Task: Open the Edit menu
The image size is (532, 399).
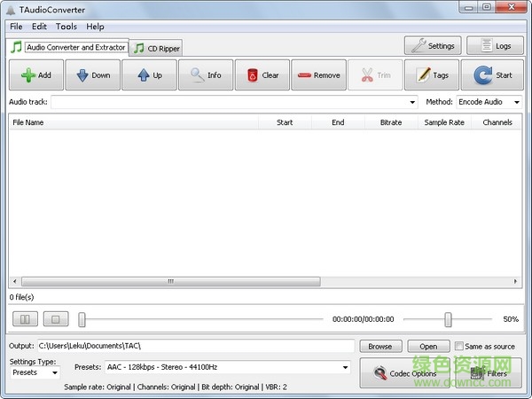Action: 39,27
